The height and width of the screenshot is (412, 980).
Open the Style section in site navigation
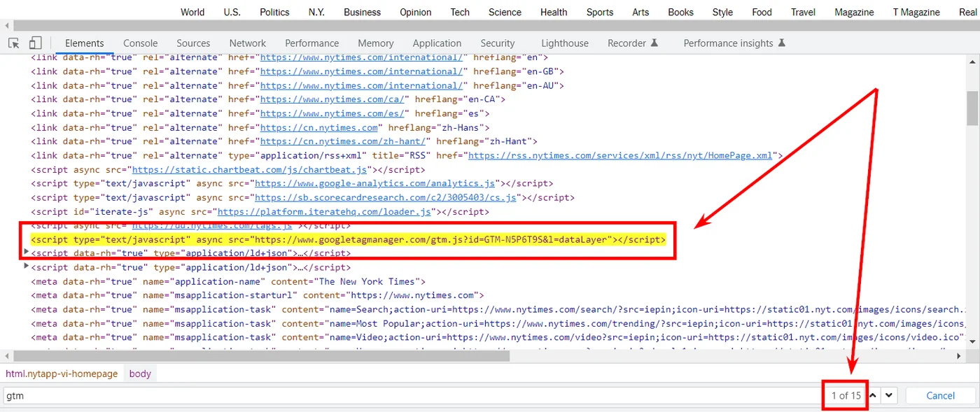[x=722, y=12]
